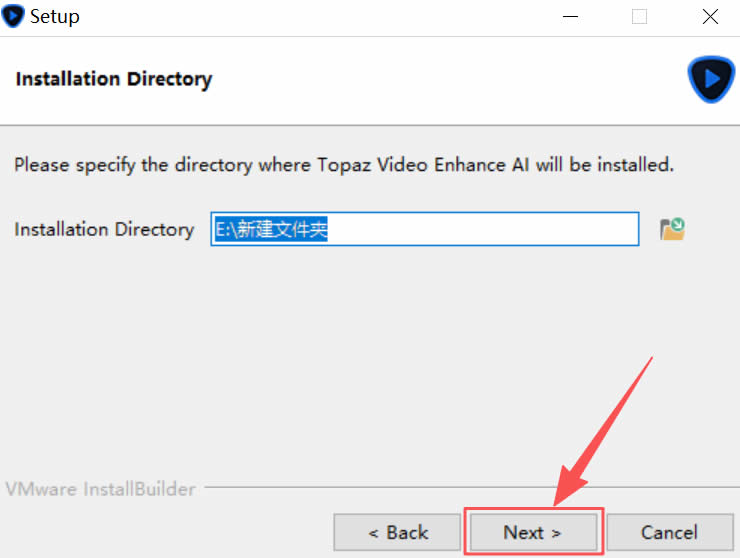
Task: Maximize the Setup installer window
Action: (639, 17)
